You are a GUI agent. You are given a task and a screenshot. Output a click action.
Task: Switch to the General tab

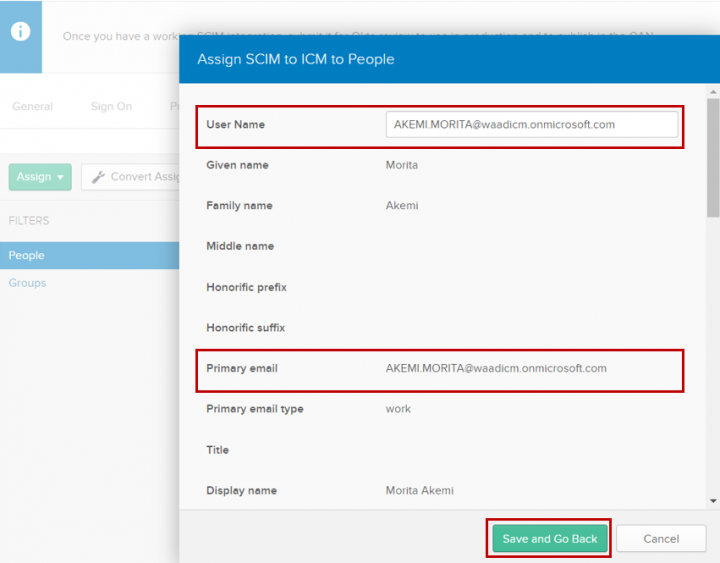pos(32,106)
